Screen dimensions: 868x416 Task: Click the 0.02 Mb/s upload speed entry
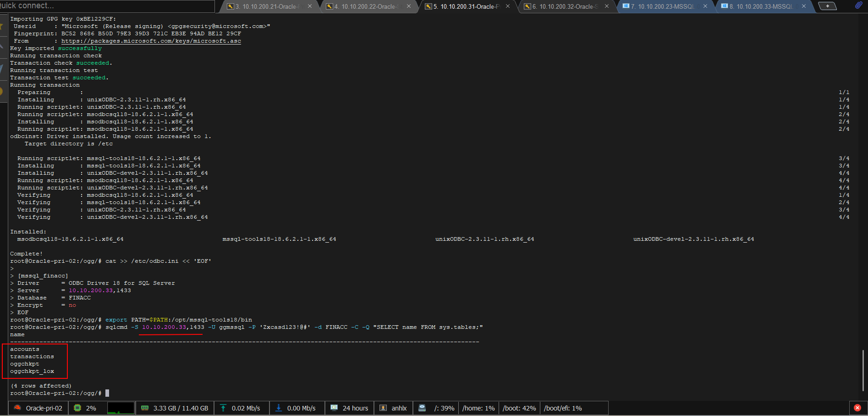point(246,408)
